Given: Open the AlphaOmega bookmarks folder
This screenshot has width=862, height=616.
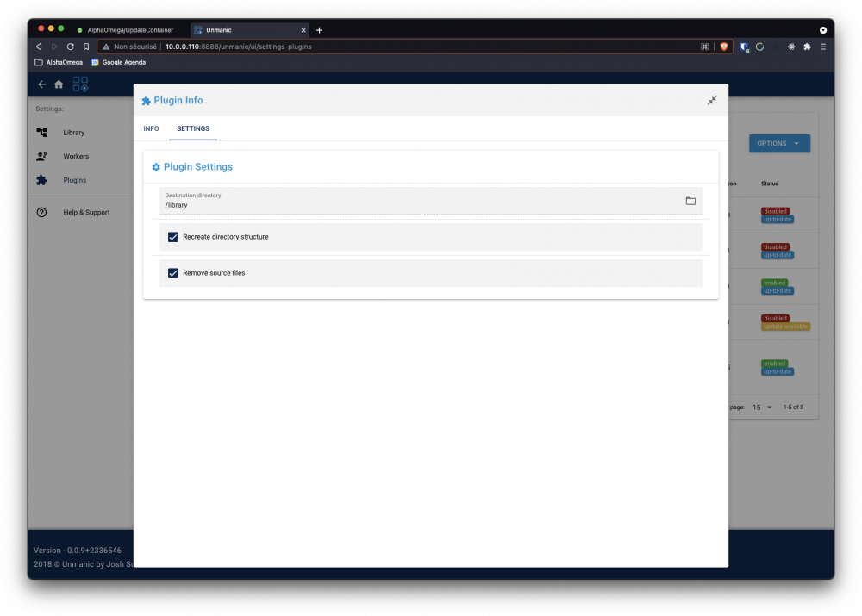Looking at the screenshot, I should pos(59,63).
